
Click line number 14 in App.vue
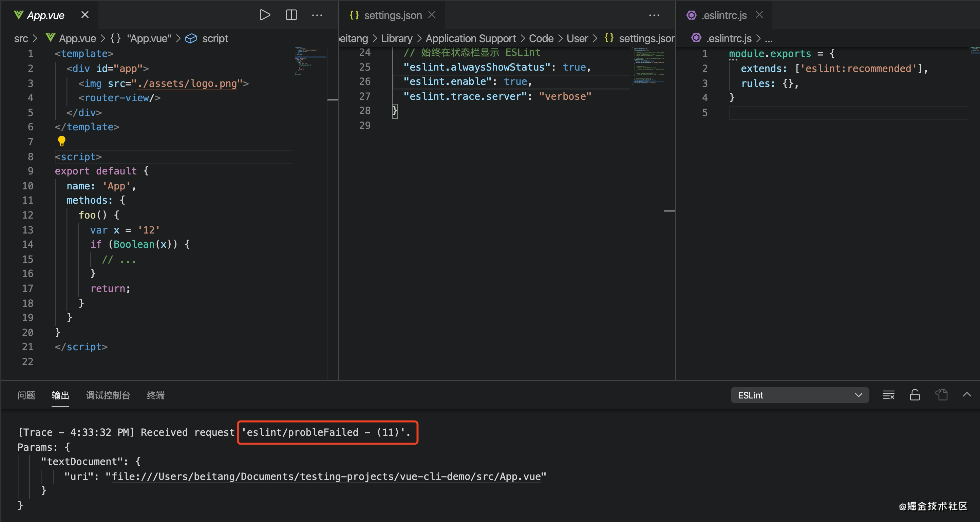tap(27, 244)
